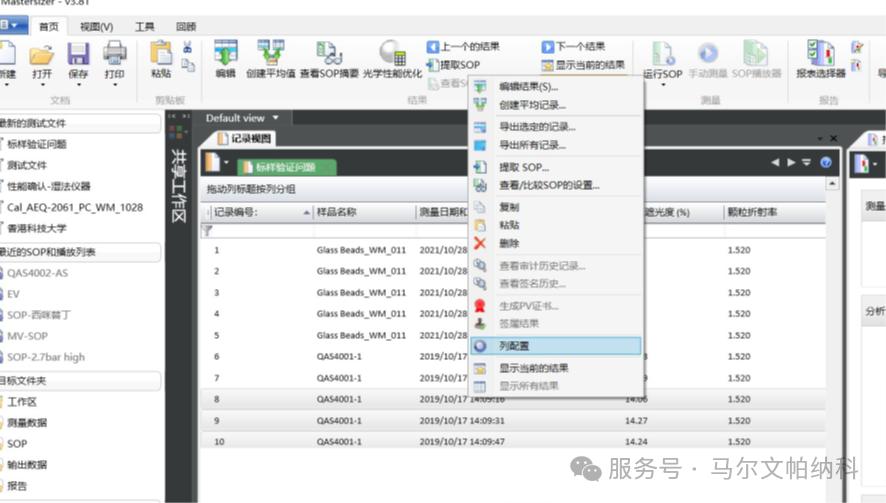Click the SOP播放器 icon
886x503 pixels.
coord(755,53)
